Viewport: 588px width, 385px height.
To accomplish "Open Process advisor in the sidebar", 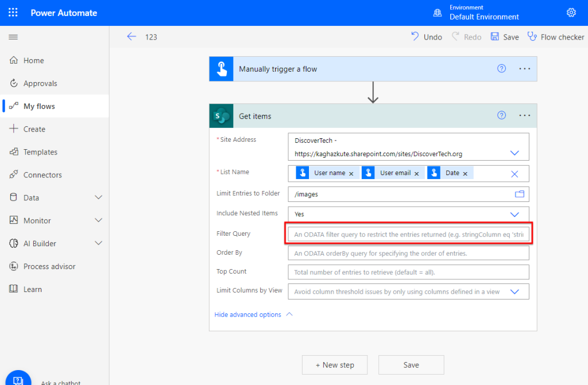I will click(55, 266).
